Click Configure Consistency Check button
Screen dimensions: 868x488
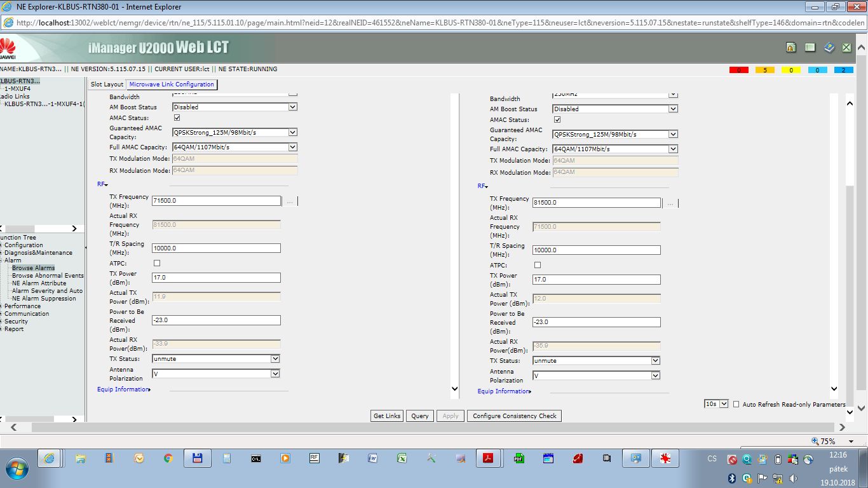(515, 416)
